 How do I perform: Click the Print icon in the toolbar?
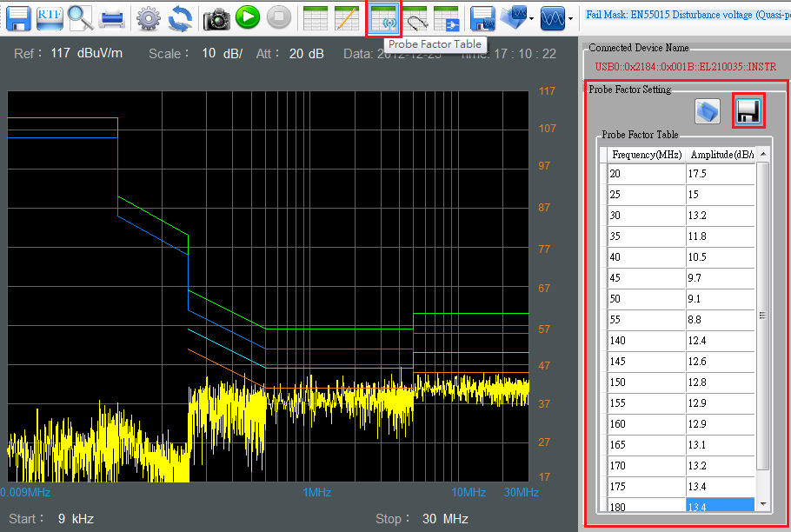112,19
